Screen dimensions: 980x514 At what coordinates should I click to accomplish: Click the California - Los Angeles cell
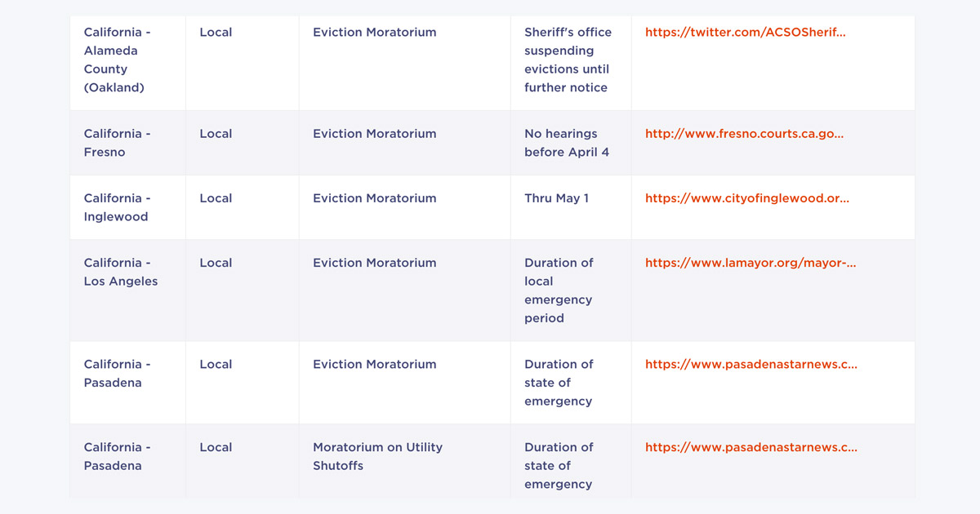click(121, 272)
